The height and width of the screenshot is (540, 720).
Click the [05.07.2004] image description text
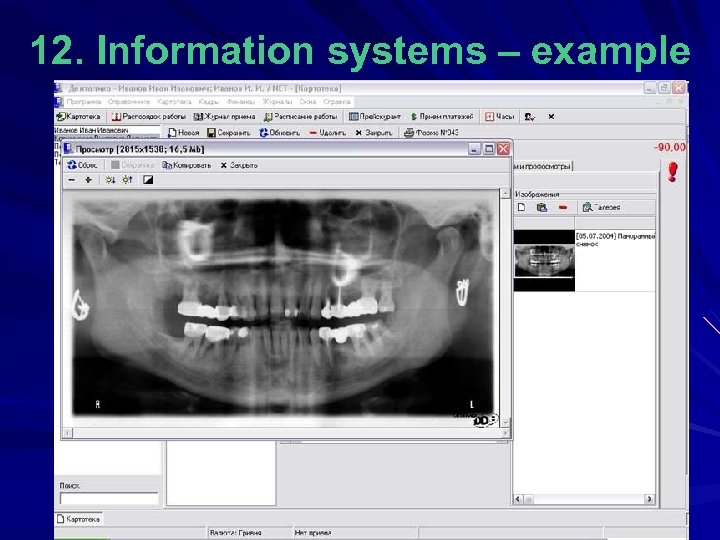pyautogui.click(x=615, y=240)
